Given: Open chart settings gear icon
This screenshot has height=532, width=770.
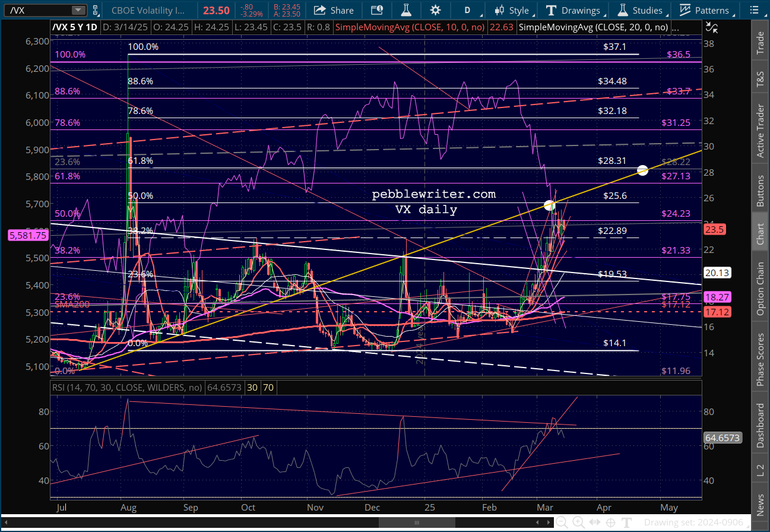Looking at the screenshot, I should point(436,10).
